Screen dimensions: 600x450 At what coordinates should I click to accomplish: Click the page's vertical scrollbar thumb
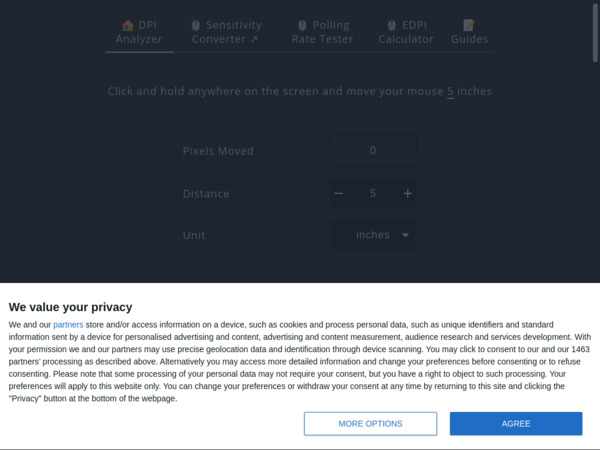(x=595, y=33)
